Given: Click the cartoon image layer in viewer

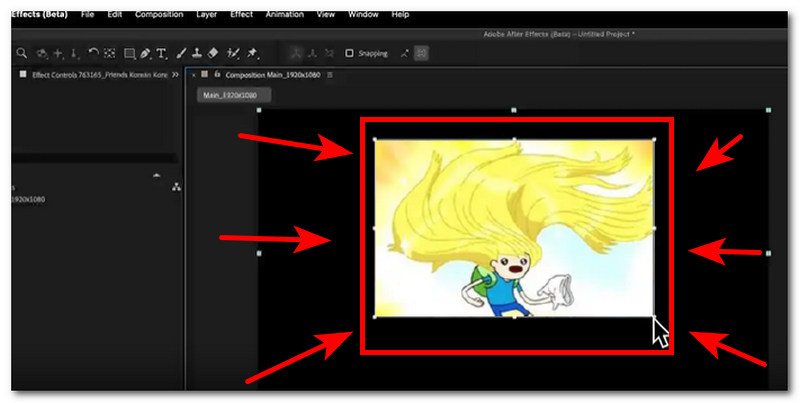Looking at the screenshot, I should pyautogui.click(x=514, y=228).
